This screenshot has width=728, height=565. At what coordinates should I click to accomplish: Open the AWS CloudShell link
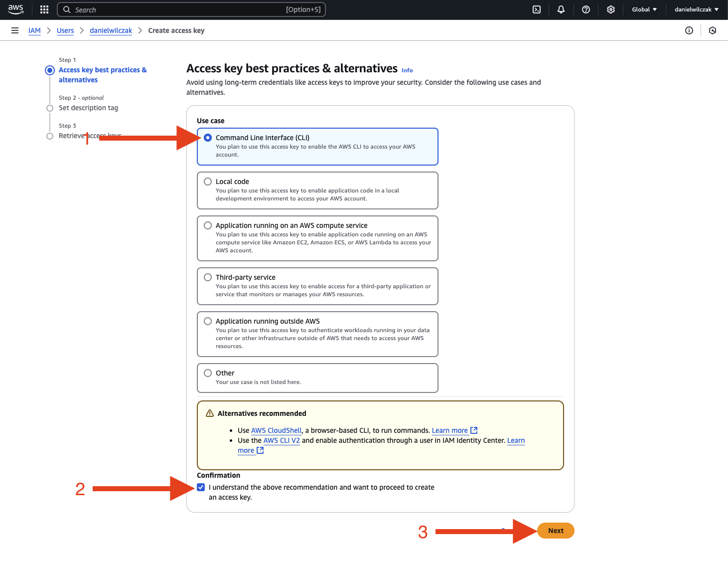pyautogui.click(x=277, y=430)
